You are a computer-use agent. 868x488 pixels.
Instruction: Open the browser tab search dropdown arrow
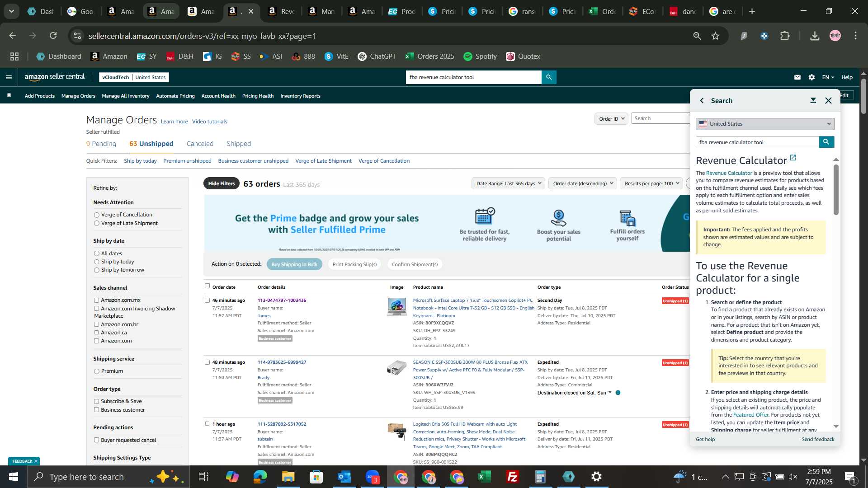[11, 11]
